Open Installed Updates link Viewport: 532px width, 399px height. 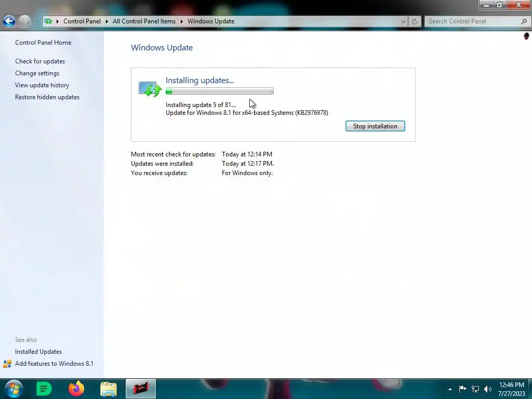point(38,352)
